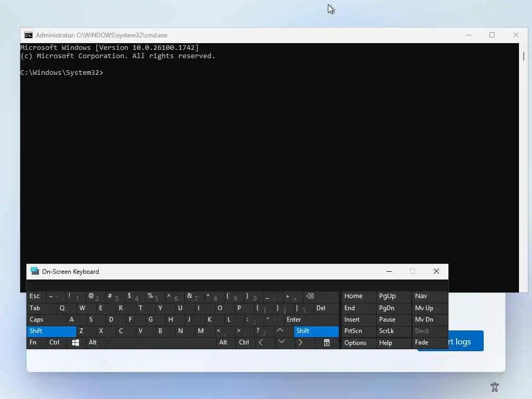Tap the W key
This screenshot has width=532, height=399.
[x=86, y=308]
